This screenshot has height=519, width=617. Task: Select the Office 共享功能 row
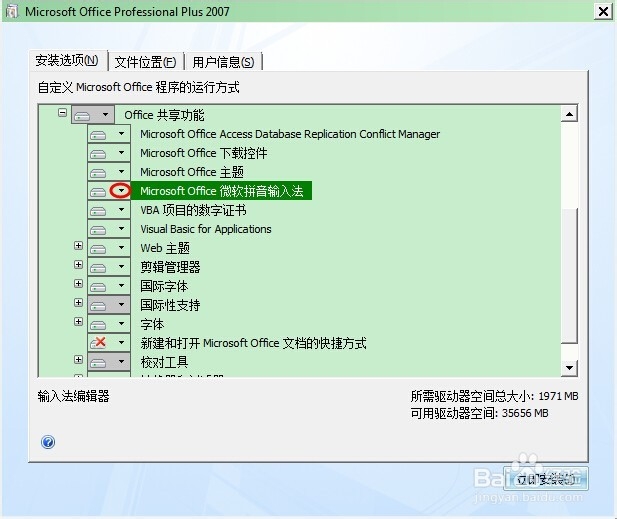tap(164, 115)
